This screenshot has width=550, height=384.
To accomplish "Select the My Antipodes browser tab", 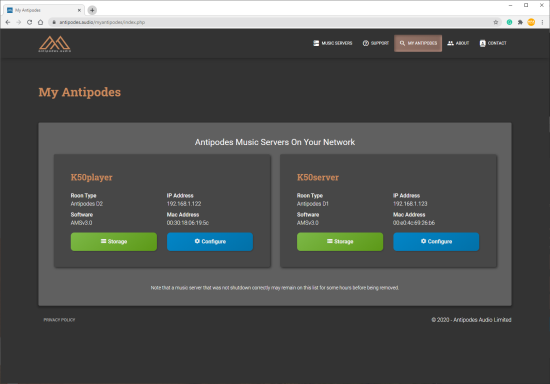I will click(43, 10).
